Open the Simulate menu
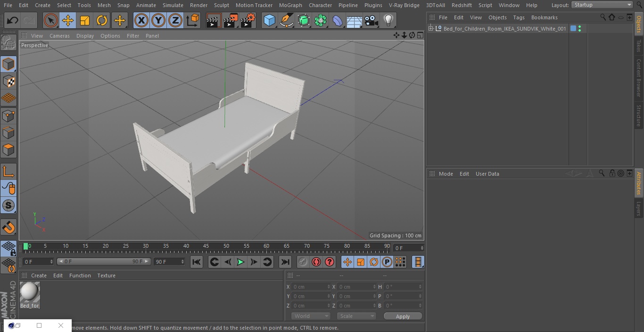This screenshot has height=332, width=644. coord(173,5)
